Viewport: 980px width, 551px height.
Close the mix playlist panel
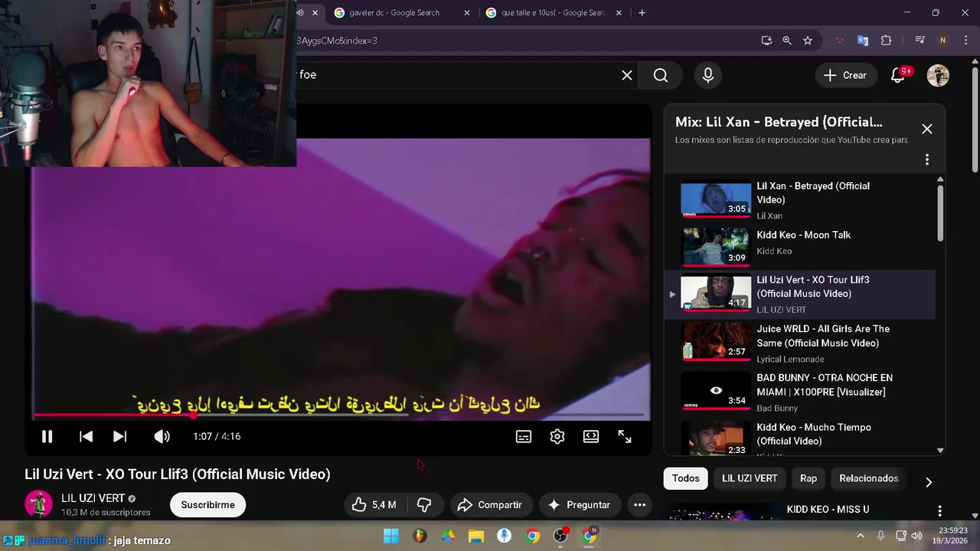927,129
